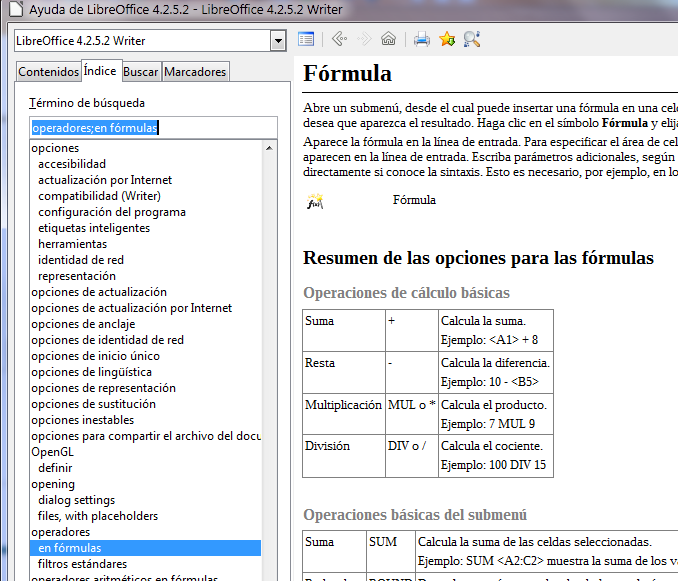Click 'Operaciones básicas del submenú' heading

[415, 514]
